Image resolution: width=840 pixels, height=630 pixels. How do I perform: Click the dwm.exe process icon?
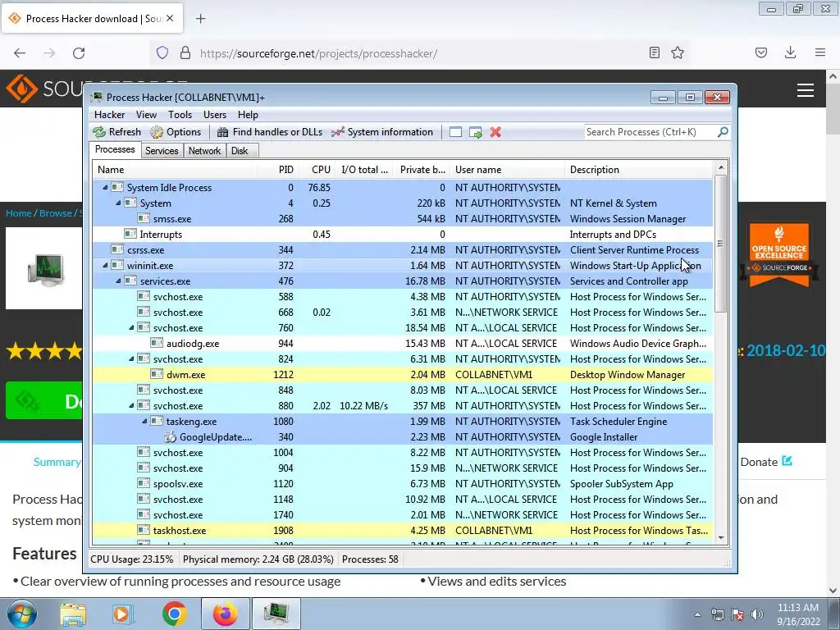point(157,374)
